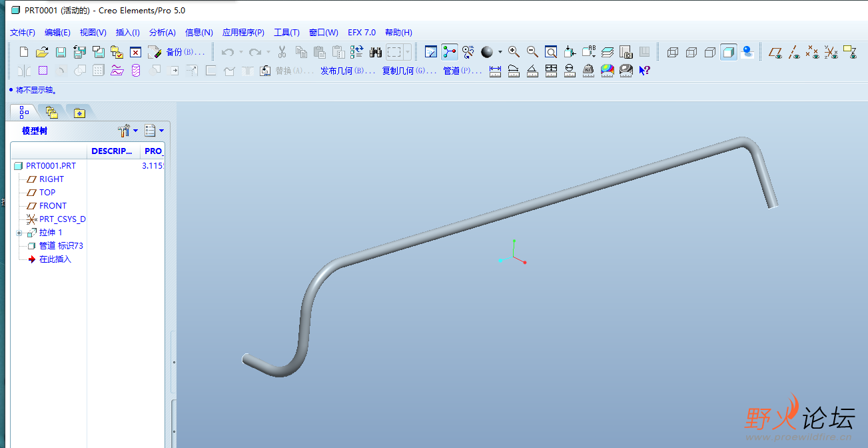Click the 复制几何(G)... button

pyautogui.click(x=409, y=70)
